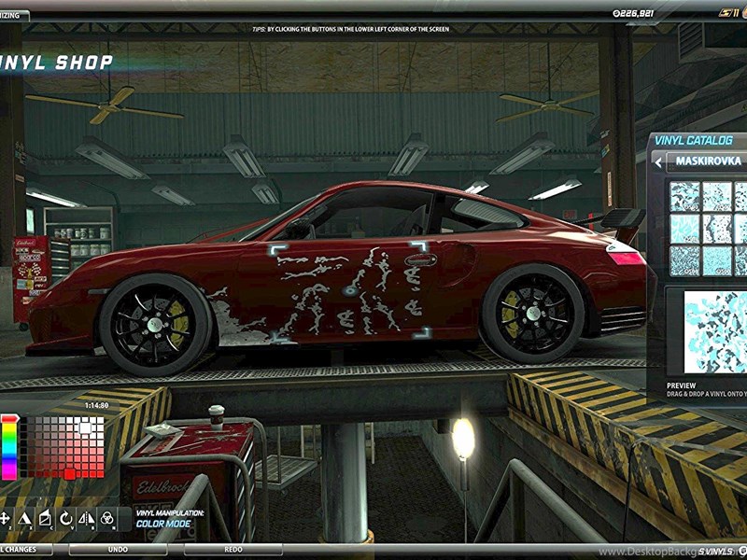Image resolution: width=747 pixels, height=560 pixels.
Task: Adjust the rainbow hue slider strip
Action: [x=9, y=446]
